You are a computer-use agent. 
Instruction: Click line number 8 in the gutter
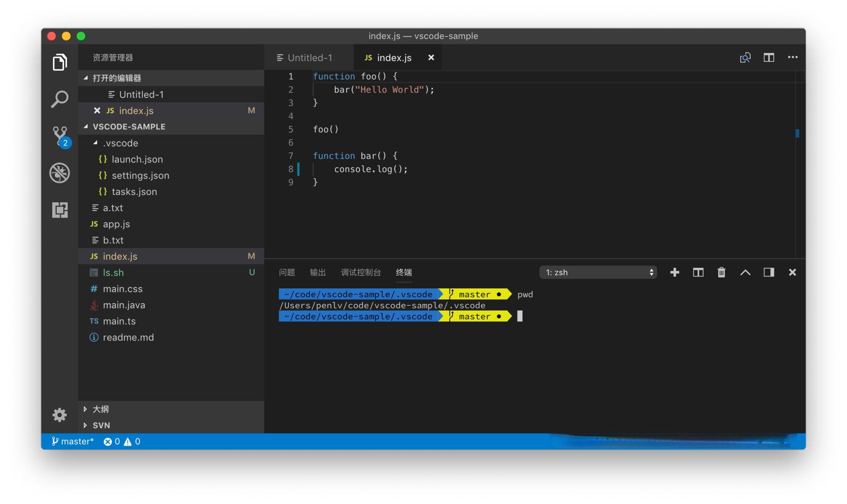click(x=291, y=169)
